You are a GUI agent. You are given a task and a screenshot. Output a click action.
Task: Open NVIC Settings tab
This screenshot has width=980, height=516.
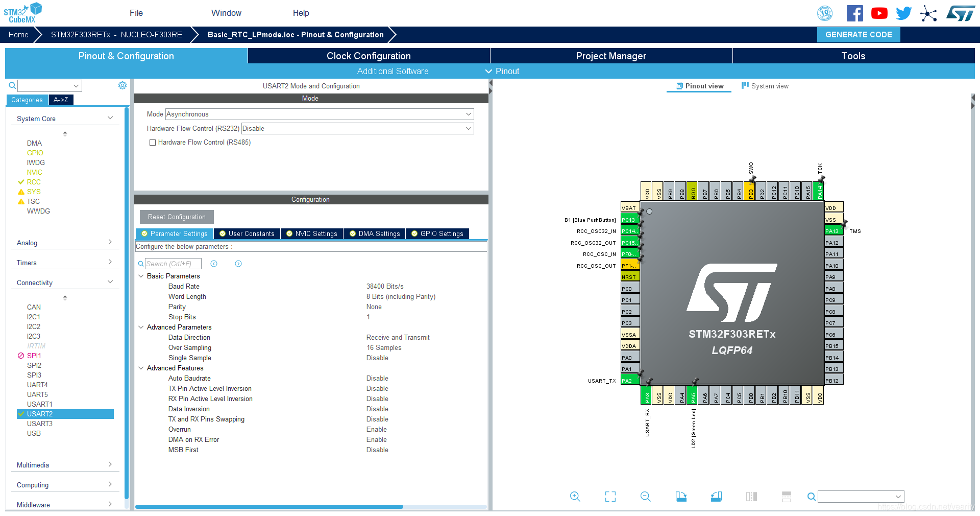(312, 233)
